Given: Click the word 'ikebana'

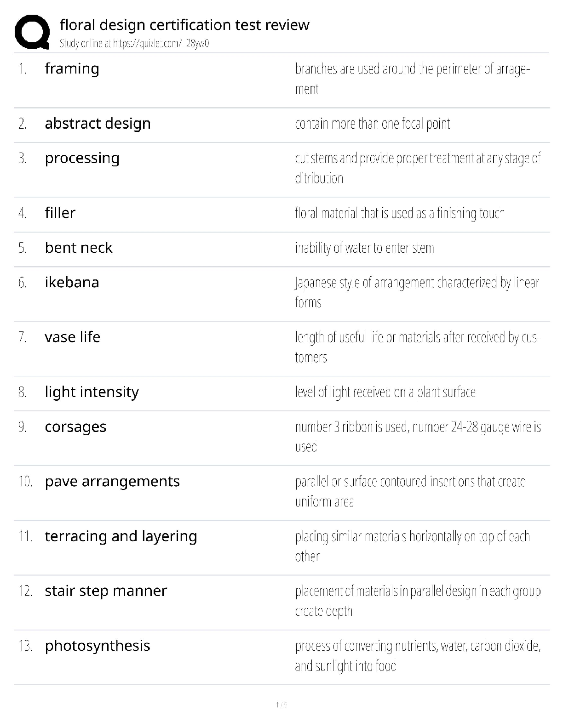Looking at the screenshot, I should (x=72, y=282).
